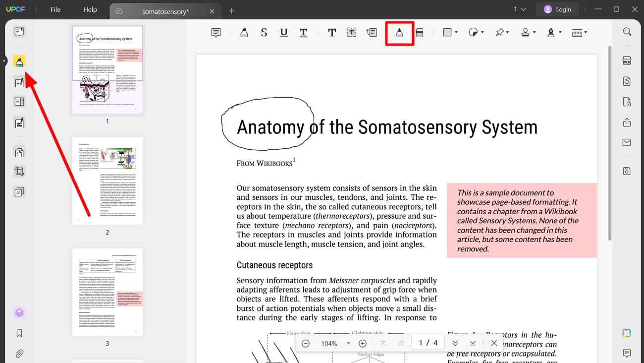The height and width of the screenshot is (363, 644).
Task: Click the vertical document scrollbar
Action: [609, 144]
